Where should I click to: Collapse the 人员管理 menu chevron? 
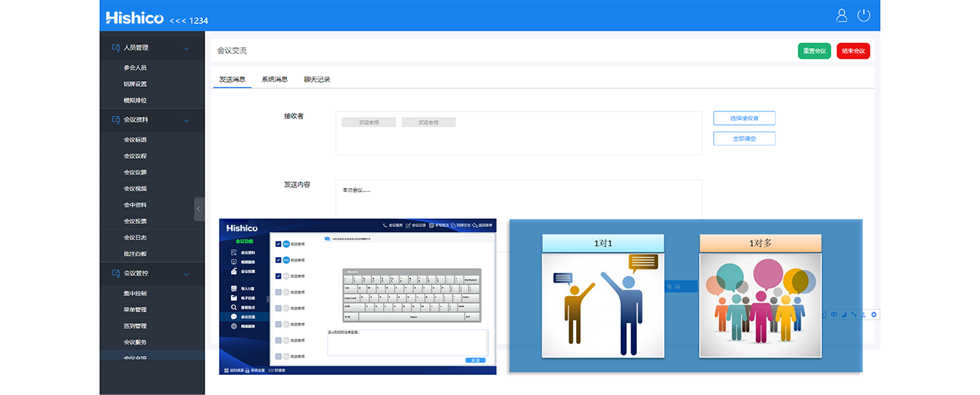(187, 48)
